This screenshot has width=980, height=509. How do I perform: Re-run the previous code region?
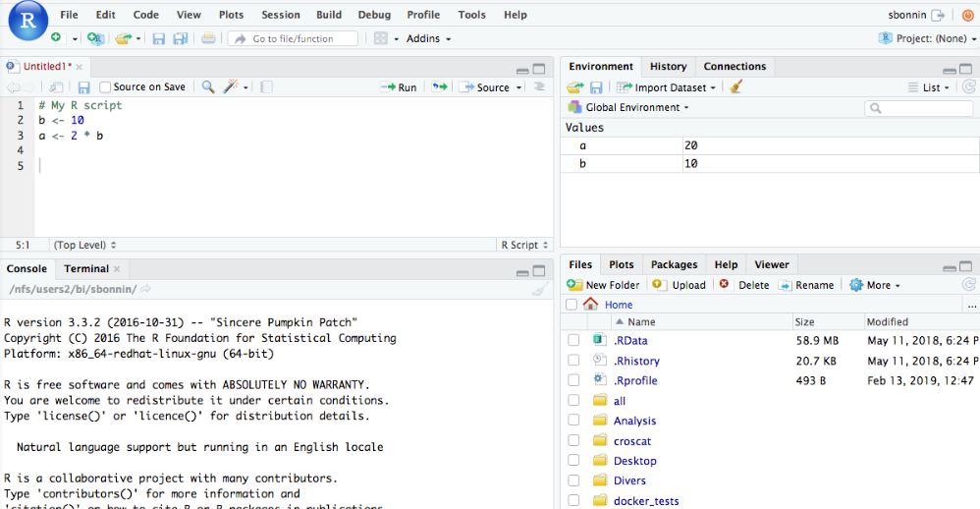pos(440,86)
